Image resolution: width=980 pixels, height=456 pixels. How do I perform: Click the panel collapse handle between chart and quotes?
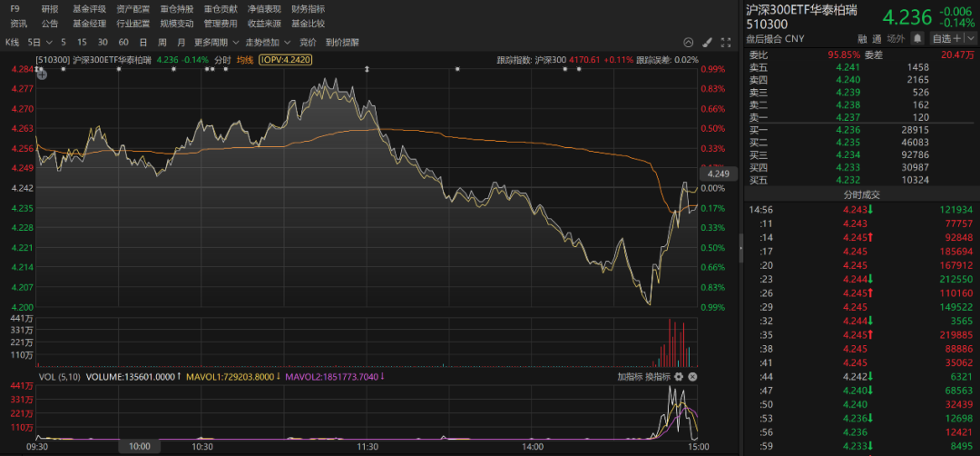coord(740,248)
